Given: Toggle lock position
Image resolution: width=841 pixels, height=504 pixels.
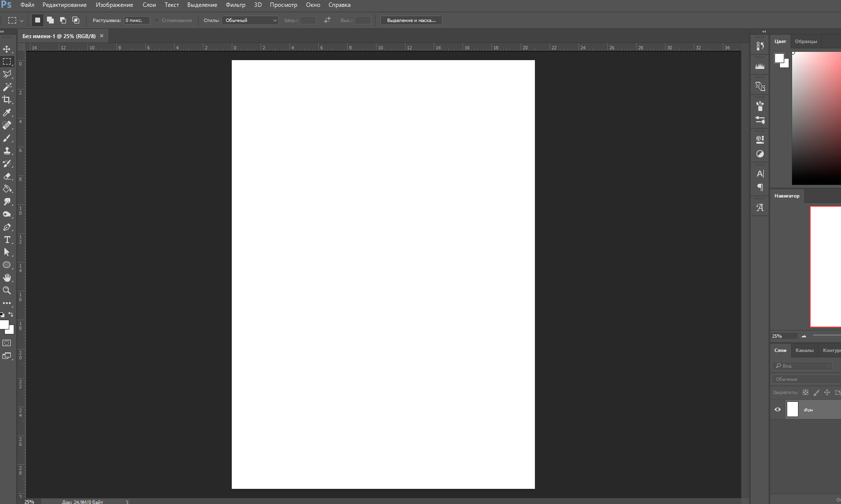Looking at the screenshot, I should (x=827, y=393).
